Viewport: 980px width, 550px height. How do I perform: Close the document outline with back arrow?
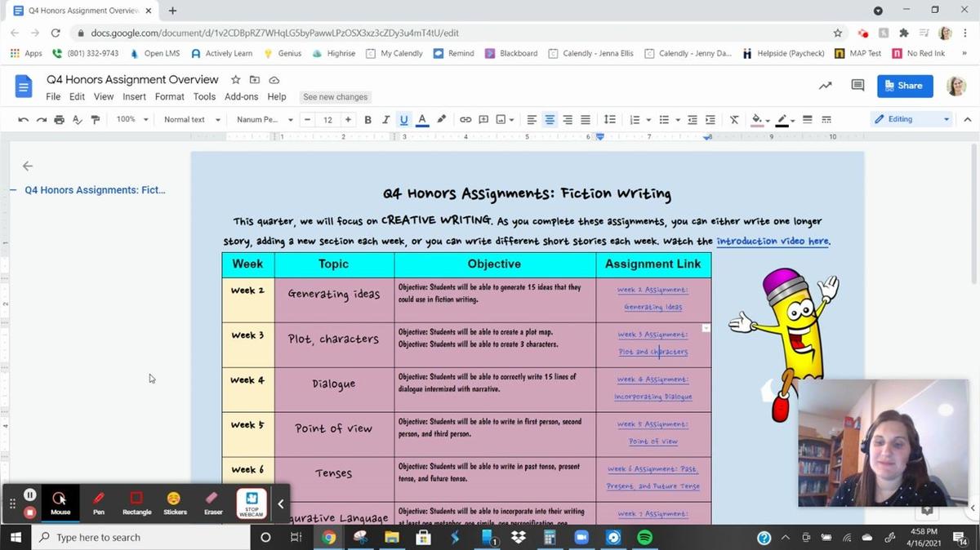click(28, 166)
